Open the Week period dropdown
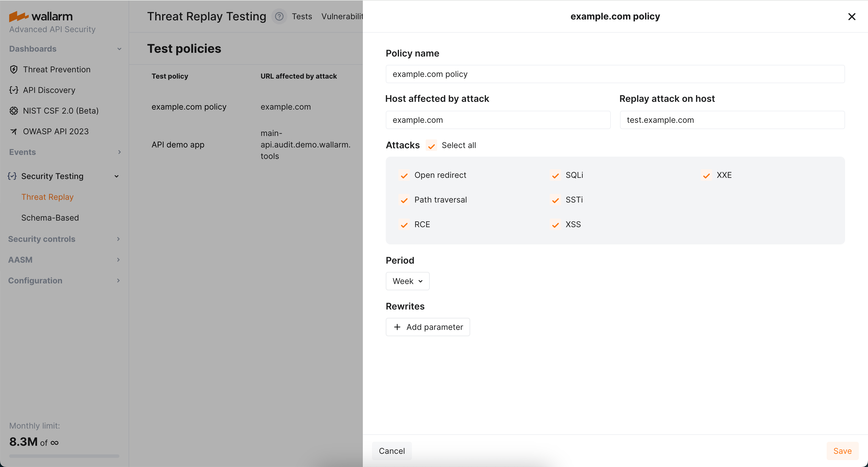Image resolution: width=868 pixels, height=467 pixels. pos(407,281)
